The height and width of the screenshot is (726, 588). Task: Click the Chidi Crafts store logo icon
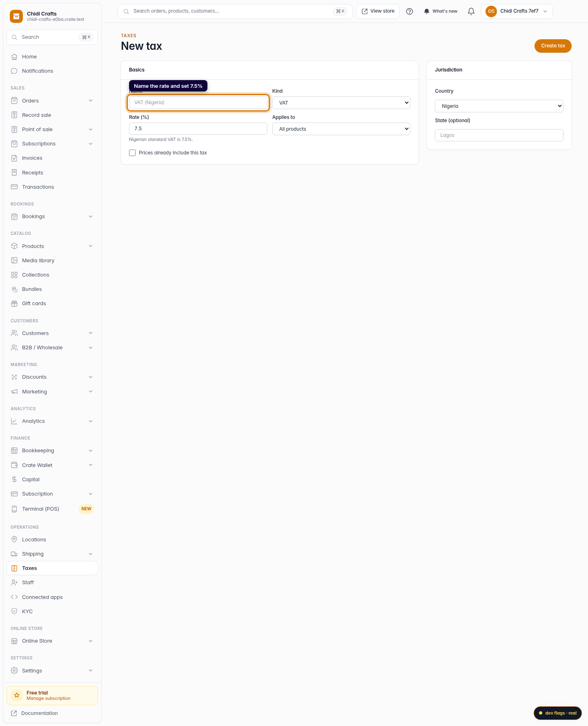[16, 16]
